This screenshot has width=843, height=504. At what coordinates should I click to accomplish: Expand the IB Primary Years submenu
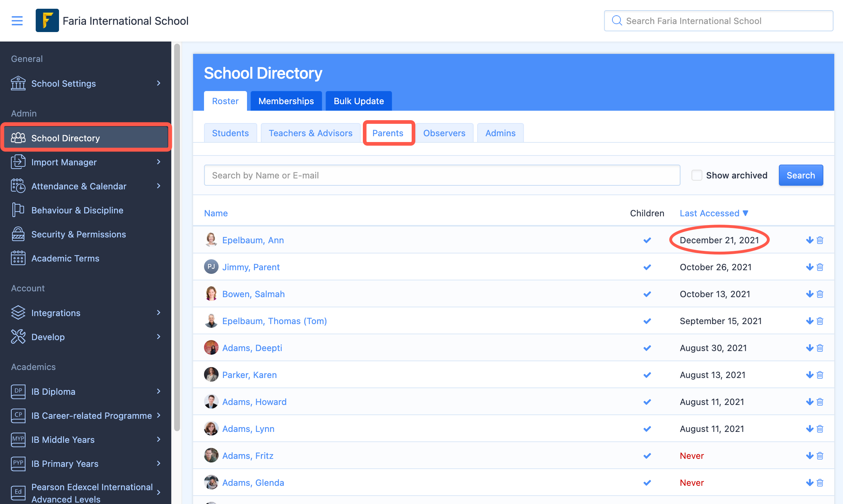tap(158, 464)
